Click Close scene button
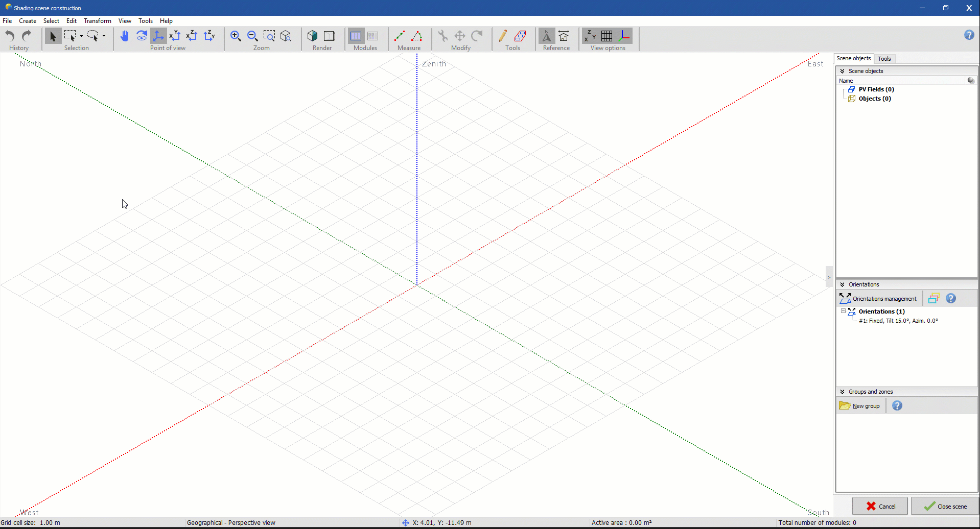Viewport: 980px width, 529px height. pos(945,507)
